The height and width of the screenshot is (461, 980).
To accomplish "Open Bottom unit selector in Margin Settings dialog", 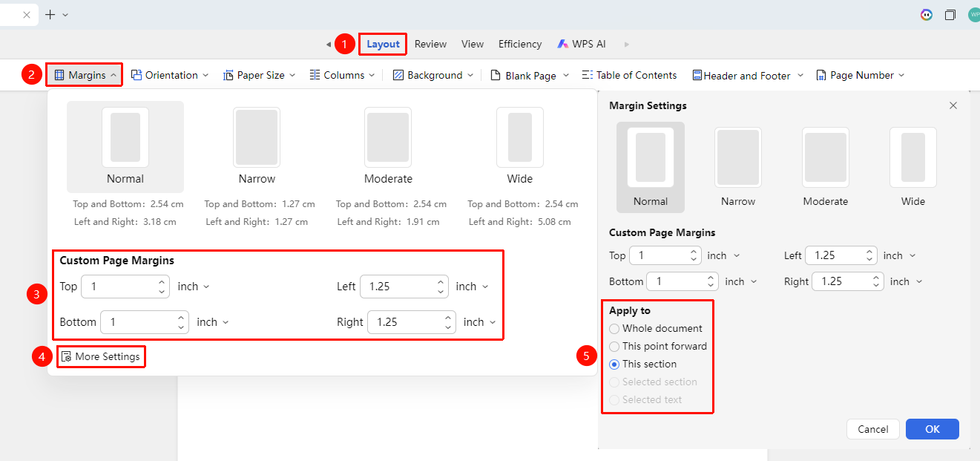I will pos(741,281).
